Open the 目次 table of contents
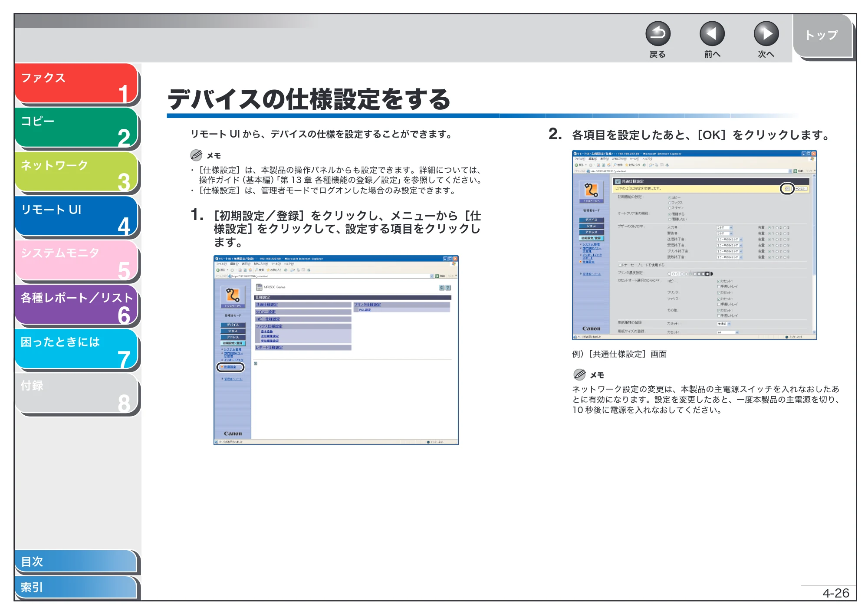Image resolution: width=868 pixels, height=614 pixels. (76, 561)
